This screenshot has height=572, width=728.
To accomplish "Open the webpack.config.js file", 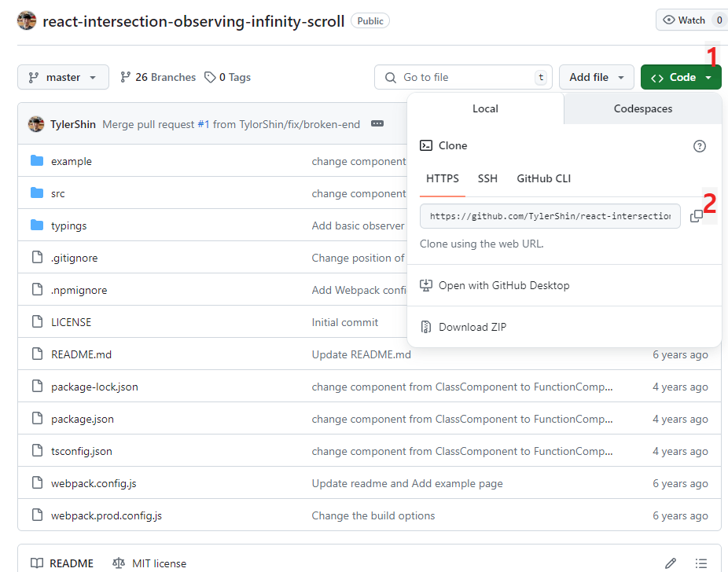I will point(94,483).
